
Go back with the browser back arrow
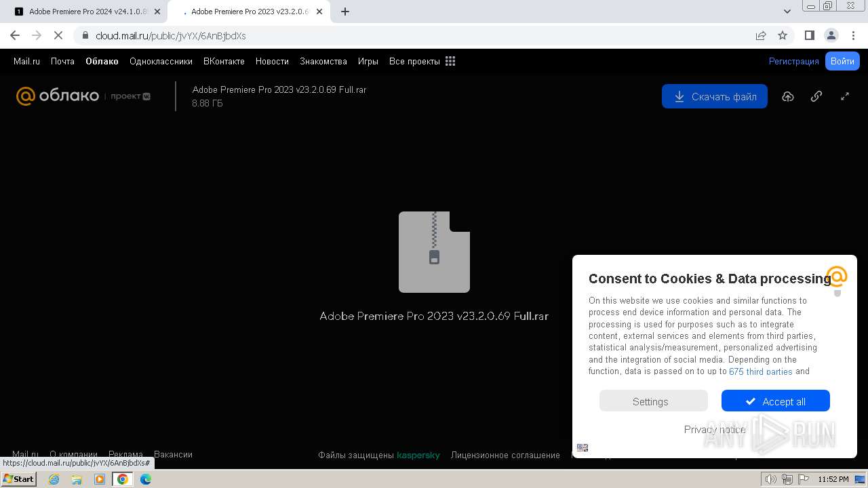click(15, 35)
